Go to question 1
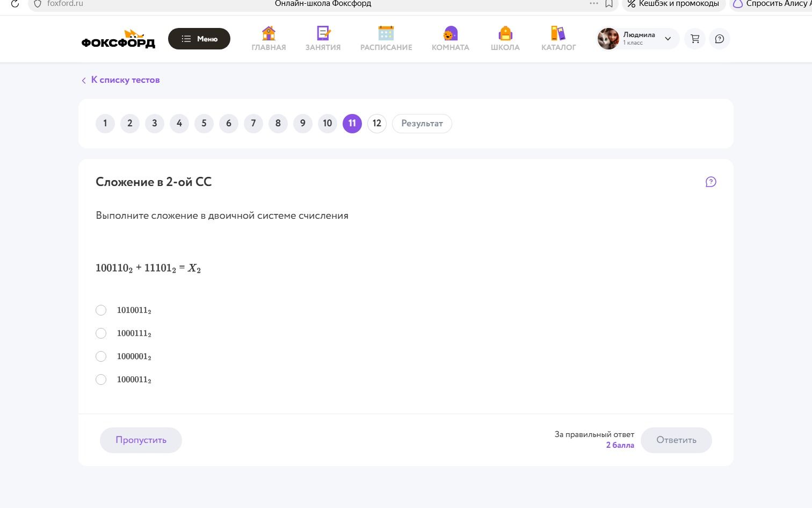 click(x=105, y=123)
